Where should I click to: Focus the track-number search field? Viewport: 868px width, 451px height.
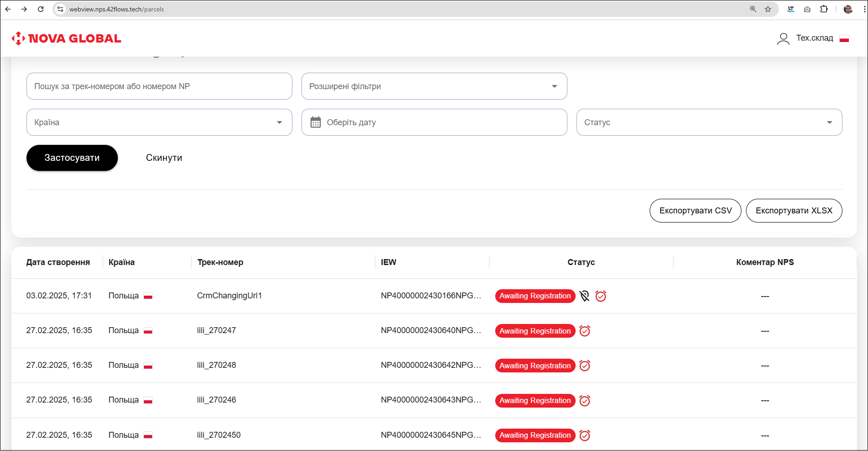click(x=159, y=86)
